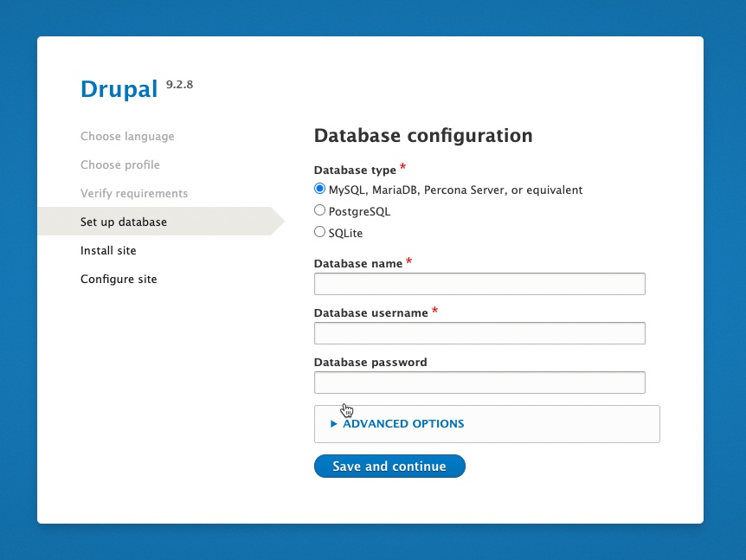This screenshot has height=560, width=746.
Task: Click the Database username field label
Action: click(370, 312)
